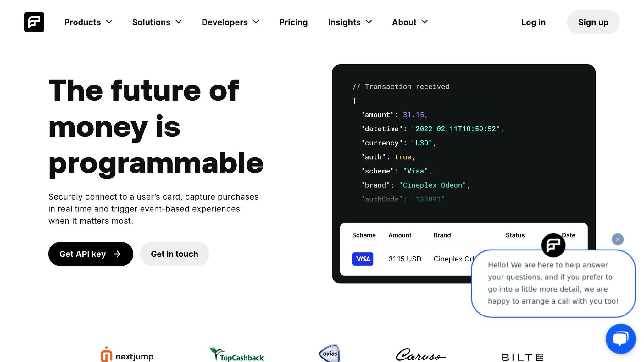Click the TopCashback logo
Image resolution: width=644 pixels, height=362 pixels.
tap(236, 354)
